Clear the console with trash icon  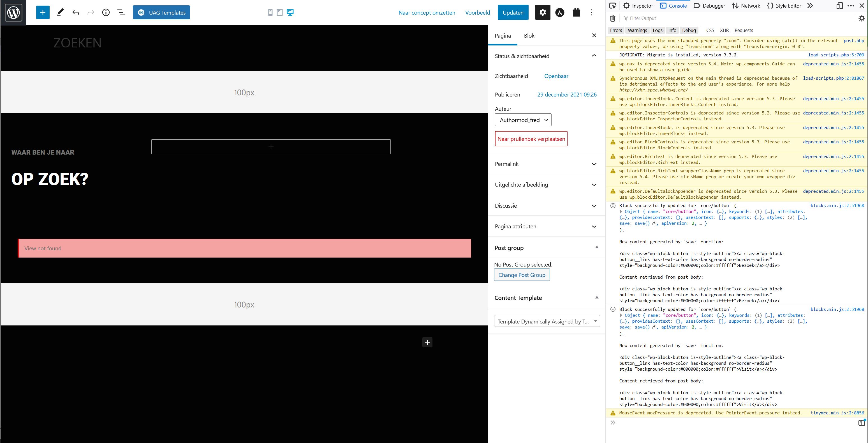pyautogui.click(x=613, y=18)
